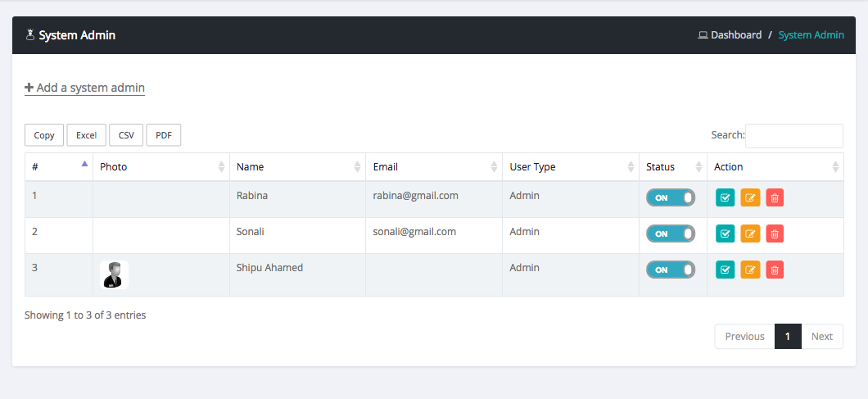
Task: Click the red trash icon for Sonali
Action: [x=775, y=234]
